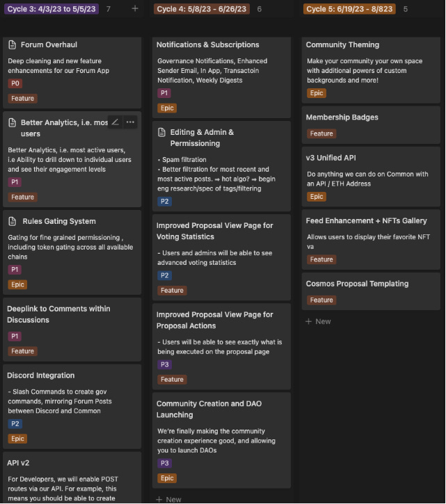The width and height of the screenshot is (446, 504).
Task: Select the Cycle 4: 5/8/23 - 6/26/23 group label
Action: [202, 8]
